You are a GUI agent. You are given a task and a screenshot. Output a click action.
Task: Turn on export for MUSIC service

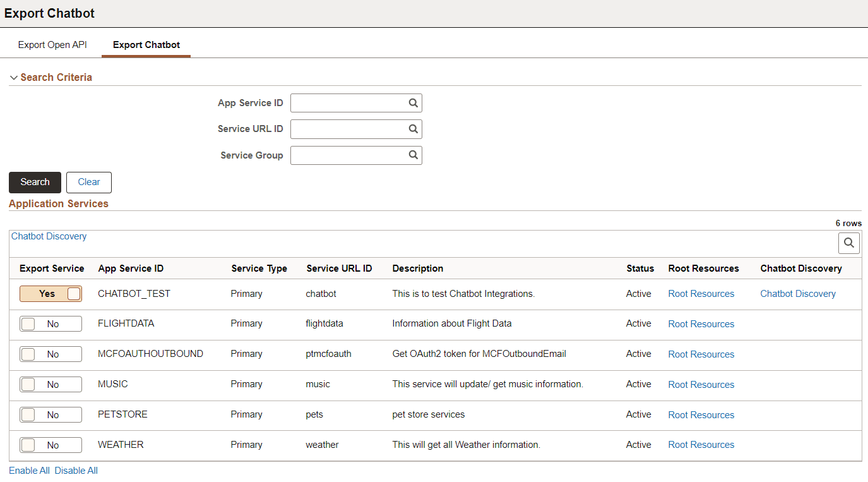coord(51,384)
